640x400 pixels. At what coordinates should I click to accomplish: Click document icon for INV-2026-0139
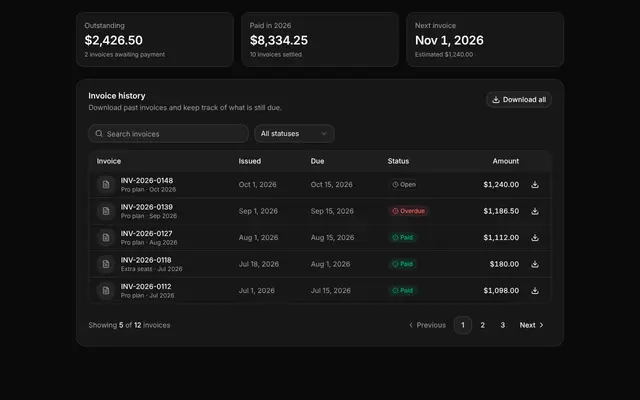(106, 211)
